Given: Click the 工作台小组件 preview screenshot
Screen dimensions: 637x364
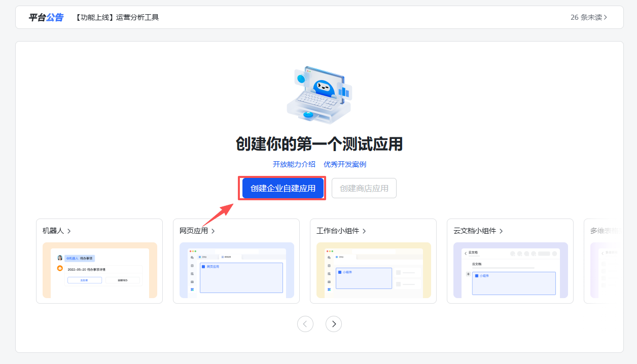Looking at the screenshot, I should (x=373, y=270).
